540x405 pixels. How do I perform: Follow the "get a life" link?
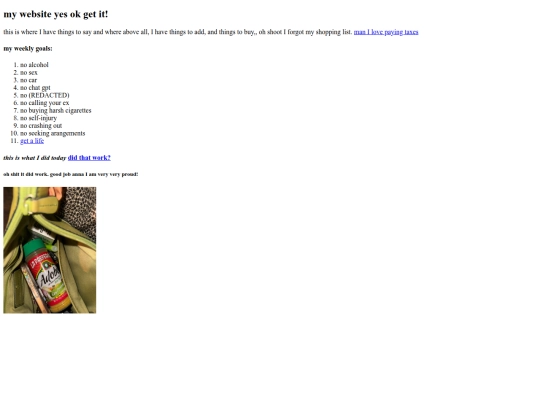(x=32, y=141)
